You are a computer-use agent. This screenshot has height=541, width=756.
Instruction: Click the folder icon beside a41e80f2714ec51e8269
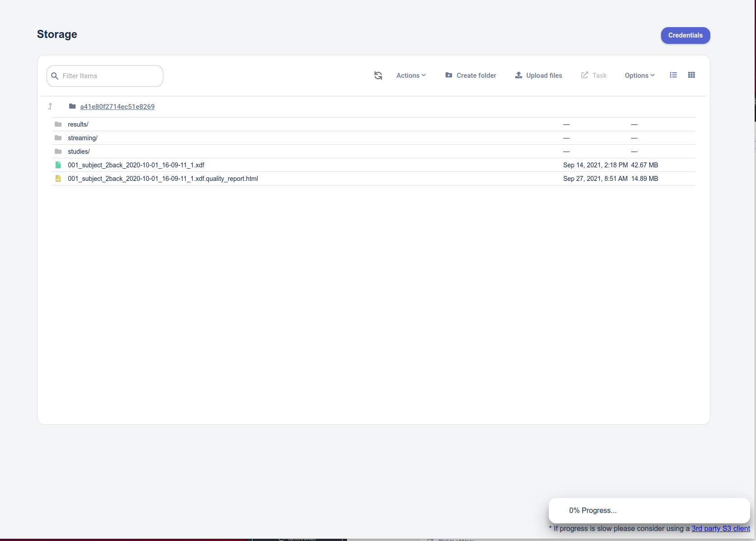(72, 106)
